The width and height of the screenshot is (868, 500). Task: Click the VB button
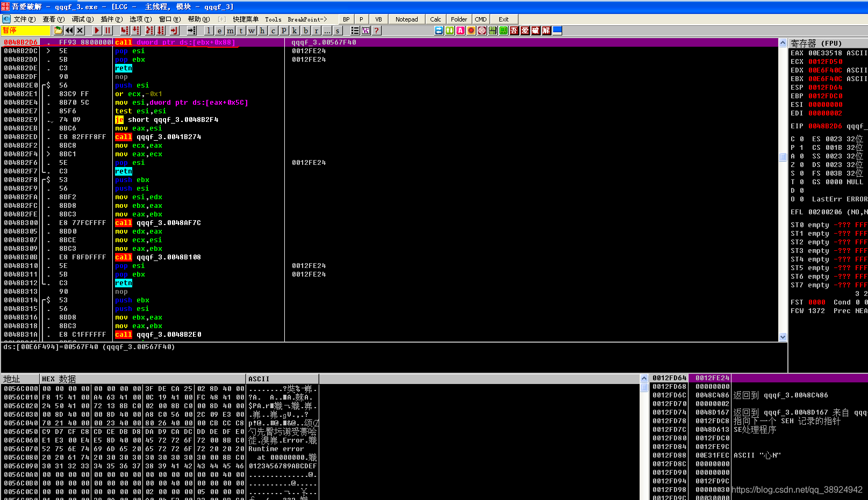coord(378,19)
